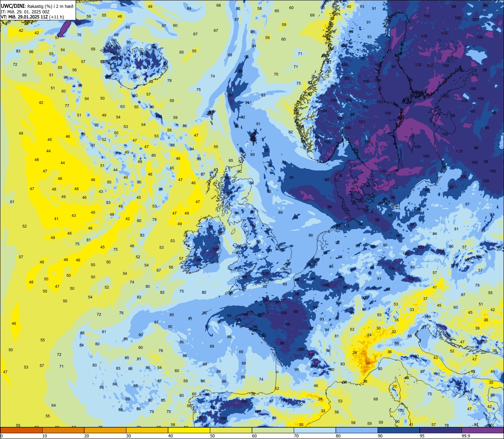
Task: Click the 10–20 orange legend swatch
Action: [x=63, y=430]
